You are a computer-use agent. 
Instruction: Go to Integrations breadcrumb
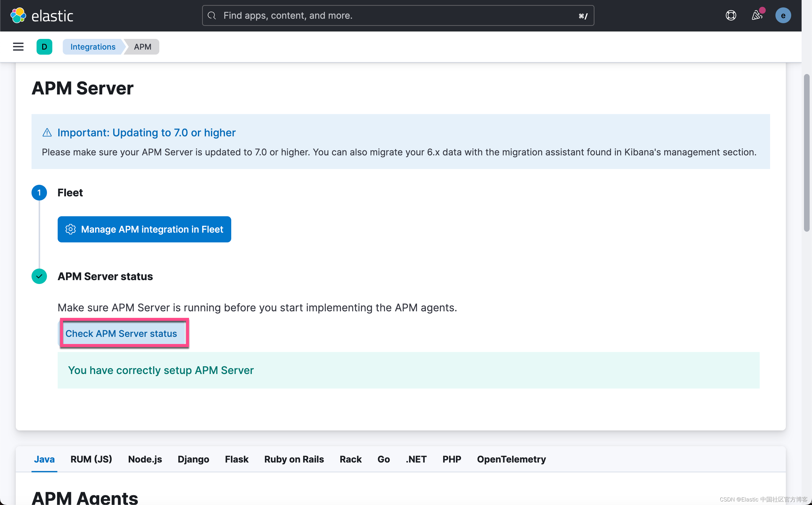tap(93, 47)
